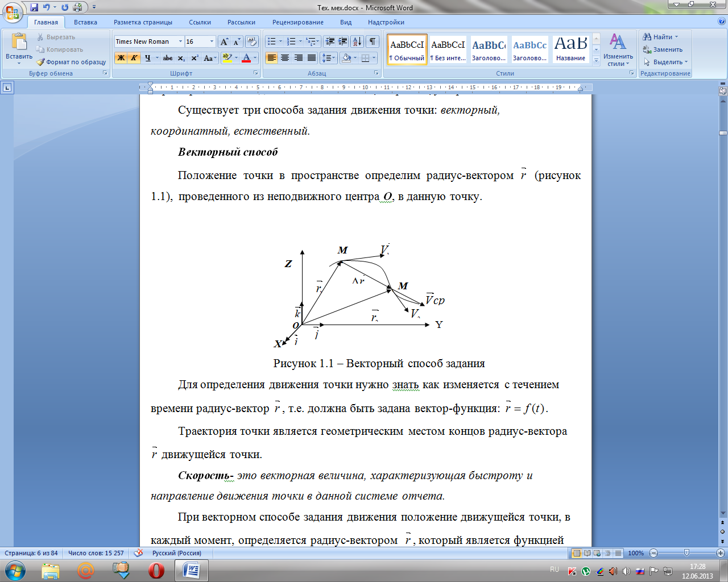Viewport: 728px width, 582px height.
Task: Open the Разметка страницы tab
Action: (143, 22)
